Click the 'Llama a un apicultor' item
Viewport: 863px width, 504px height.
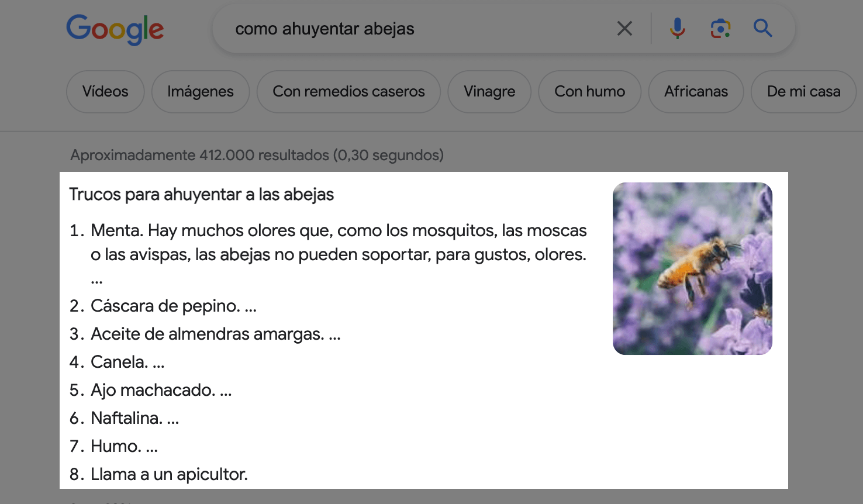click(x=169, y=474)
